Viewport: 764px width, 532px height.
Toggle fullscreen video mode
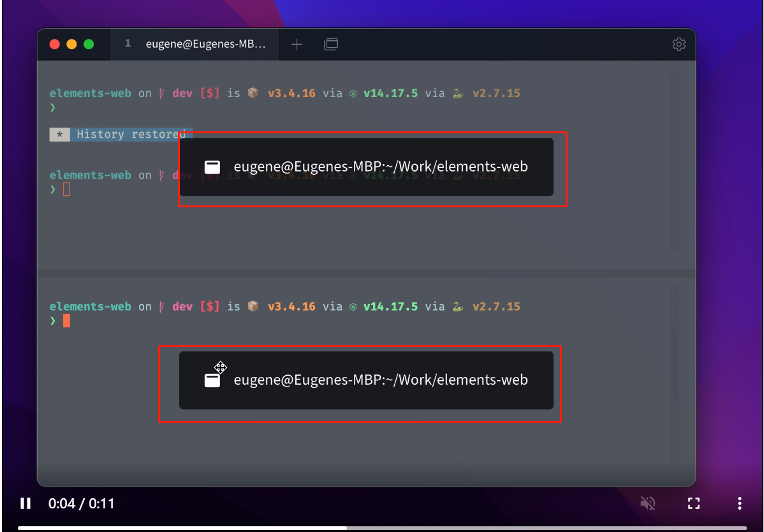click(x=694, y=503)
